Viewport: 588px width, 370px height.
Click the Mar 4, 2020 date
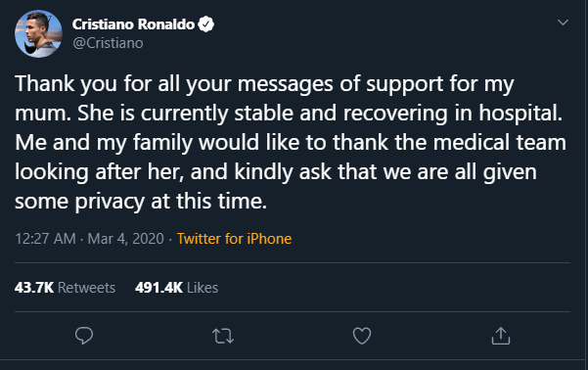pyautogui.click(x=125, y=239)
